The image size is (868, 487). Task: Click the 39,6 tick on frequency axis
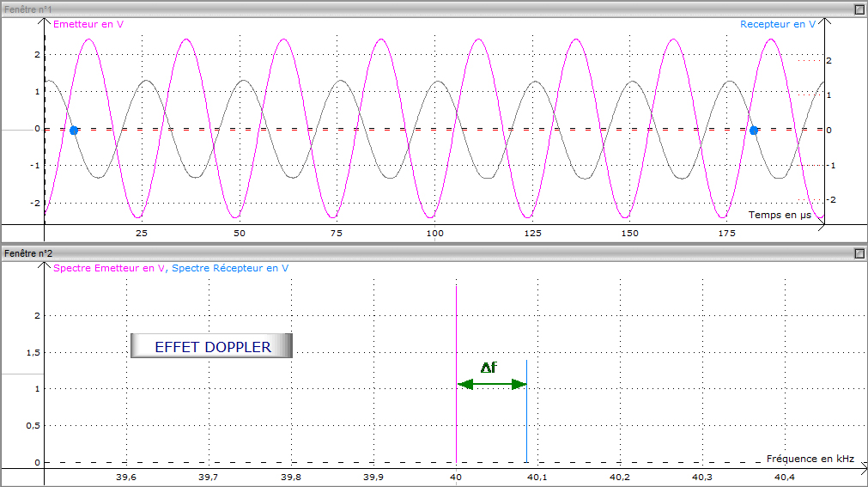point(126,477)
